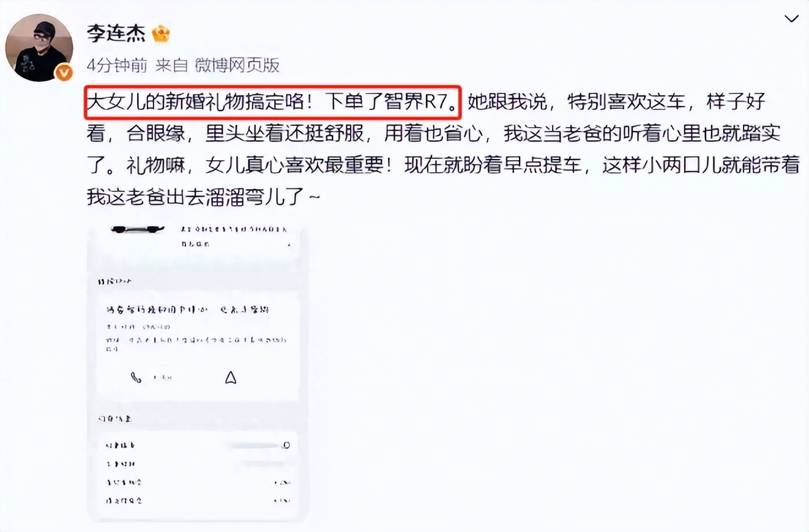The width and height of the screenshot is (809, 532).
Task: Click the black car image in the attachment
Action: tap(138, 230)
